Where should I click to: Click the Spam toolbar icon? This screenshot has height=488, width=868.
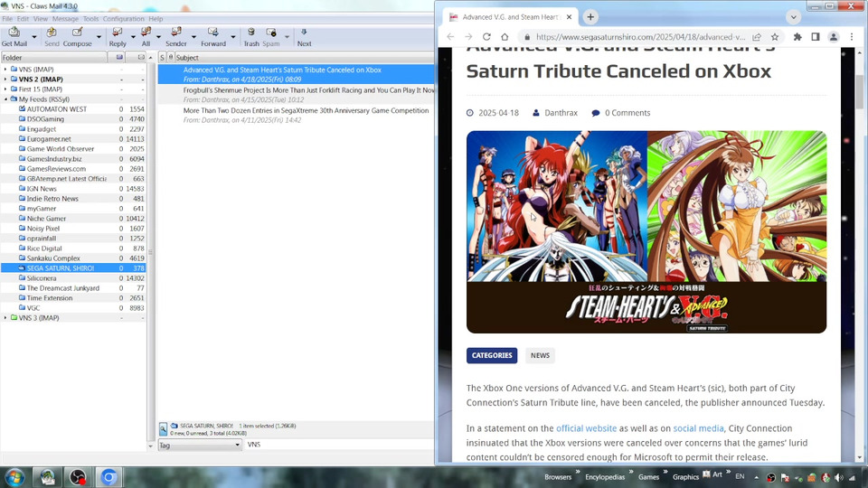tap(270, 33)
